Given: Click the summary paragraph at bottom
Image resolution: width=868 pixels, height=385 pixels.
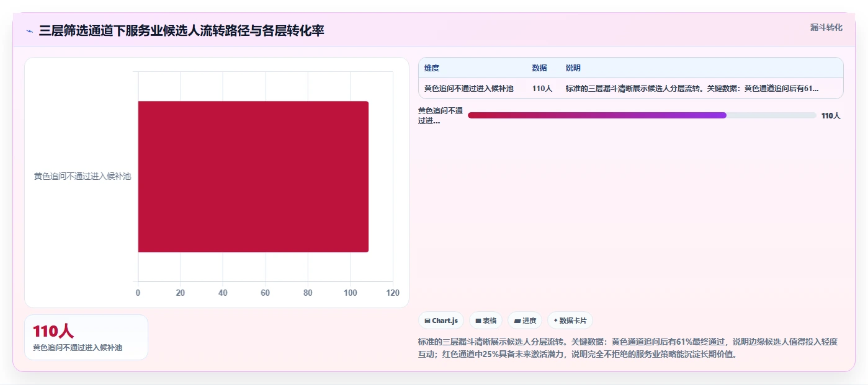Looking at the screenshot, I should coord(628,348).
